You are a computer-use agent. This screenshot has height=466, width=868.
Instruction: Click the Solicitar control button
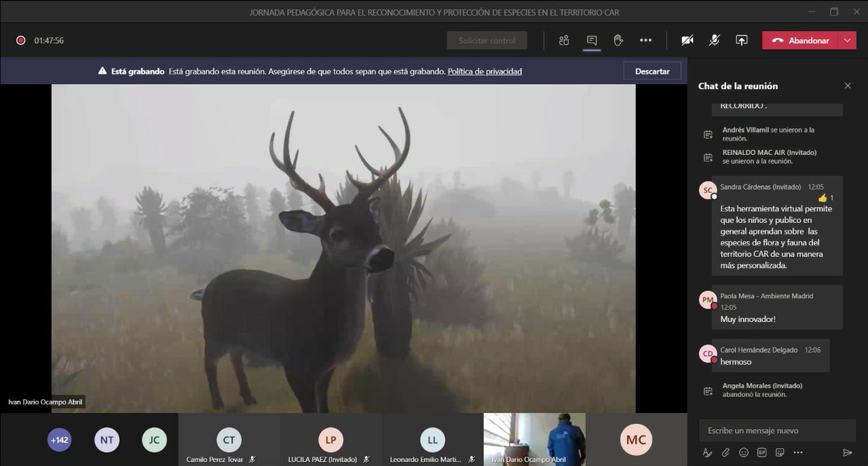pos(487,41)
